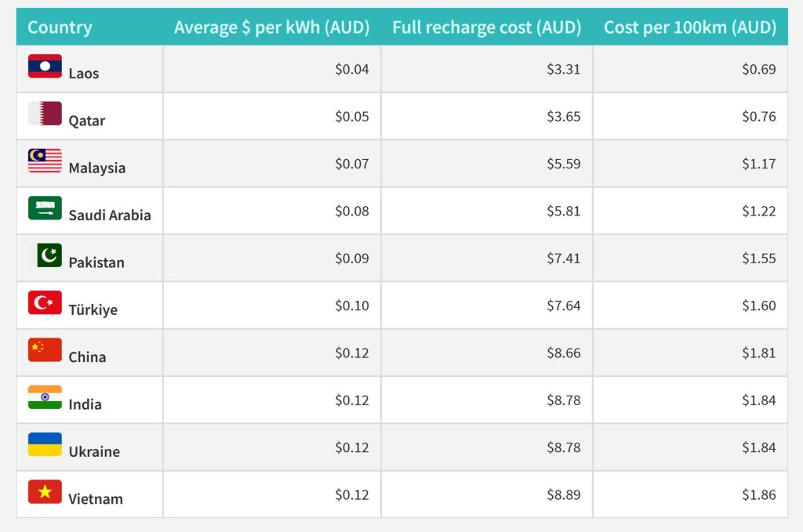Click Laos cost per 100km $0.69
This screenshot has width=803, height=532.
point(759,69)
